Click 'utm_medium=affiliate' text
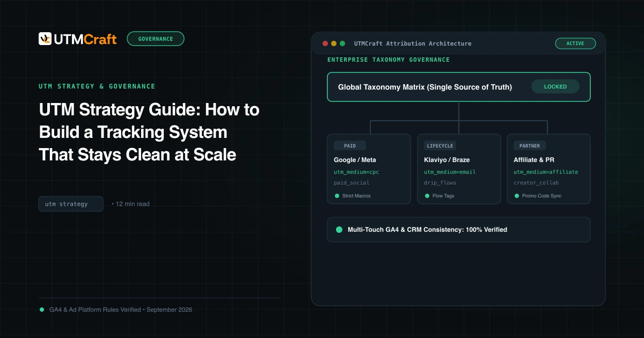Viewport: 644px width, 338px height. click(546, 172)
